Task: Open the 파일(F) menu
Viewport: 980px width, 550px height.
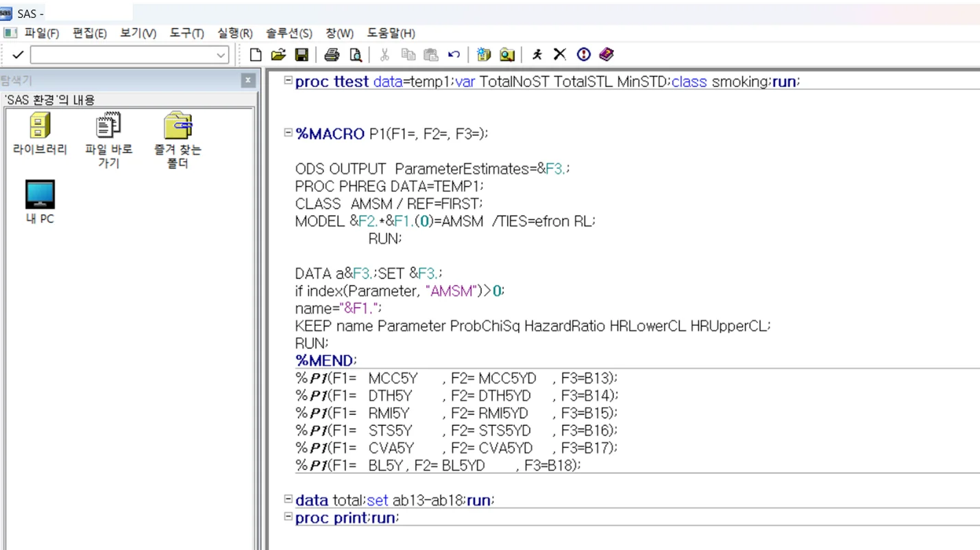Action: click(42, 33)
